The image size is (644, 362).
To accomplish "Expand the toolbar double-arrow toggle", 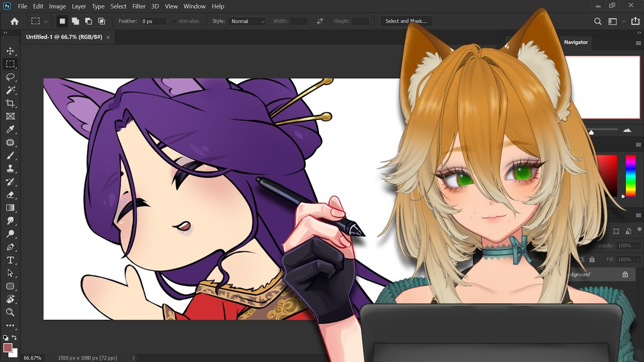I will coord(6,33).
